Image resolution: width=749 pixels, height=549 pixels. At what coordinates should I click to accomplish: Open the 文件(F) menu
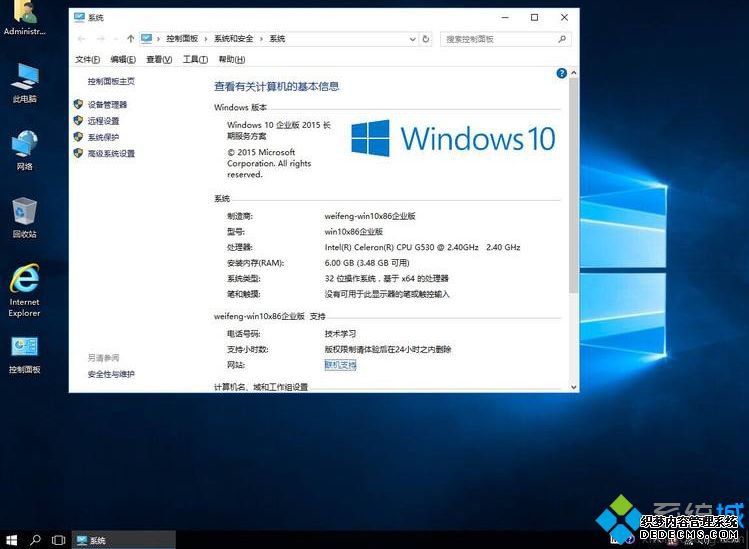(87, 59)
